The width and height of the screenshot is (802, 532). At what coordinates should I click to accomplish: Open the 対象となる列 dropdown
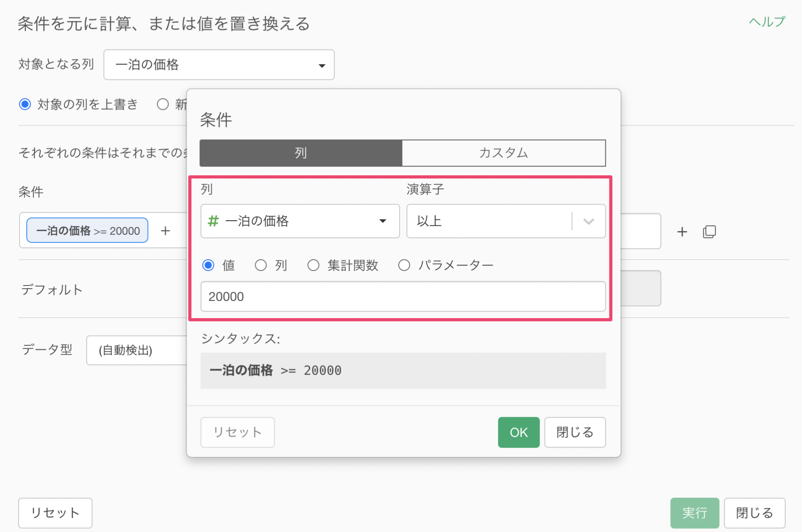(x=219, y=65)
